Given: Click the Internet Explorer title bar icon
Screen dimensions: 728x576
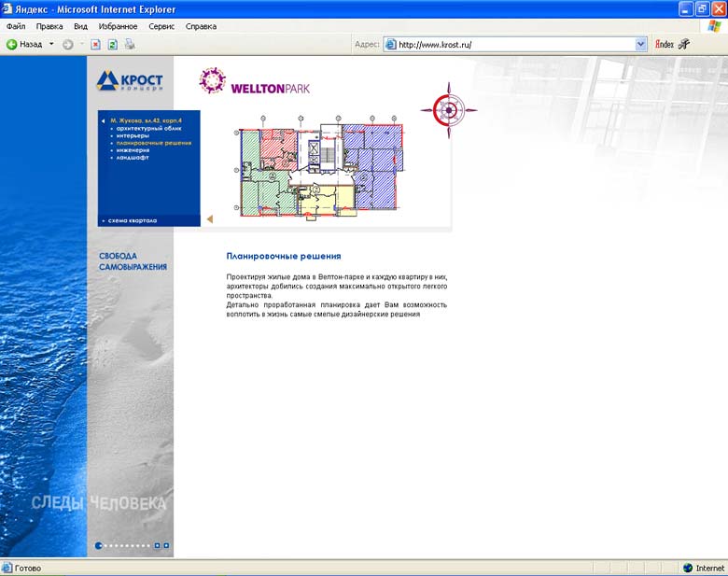Looking at the screenshot, I should (x=7, y=8).
